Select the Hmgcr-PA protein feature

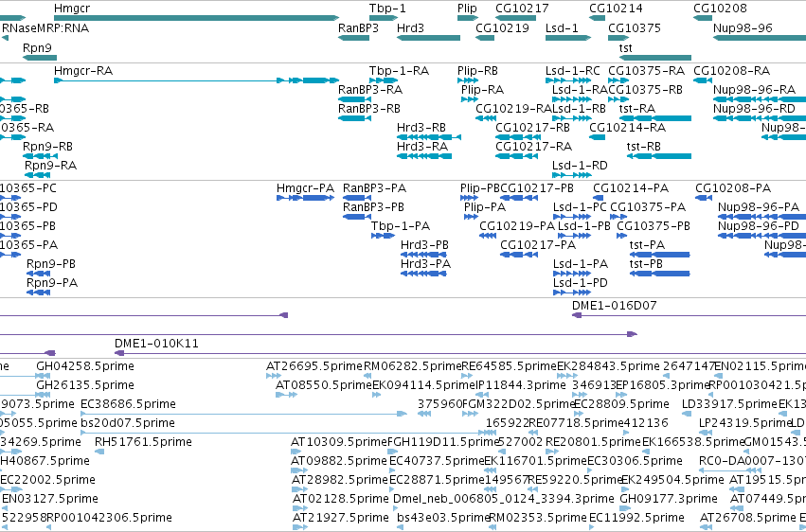[305, 198]
